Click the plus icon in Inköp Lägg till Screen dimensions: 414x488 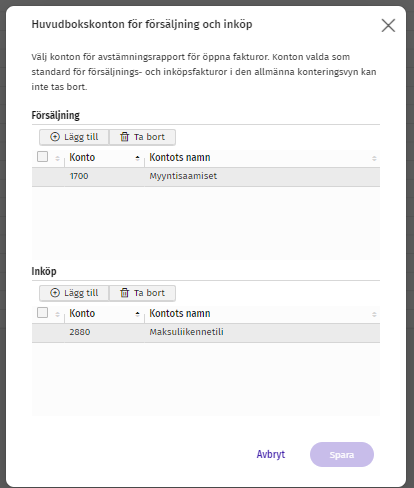point(55,293)
